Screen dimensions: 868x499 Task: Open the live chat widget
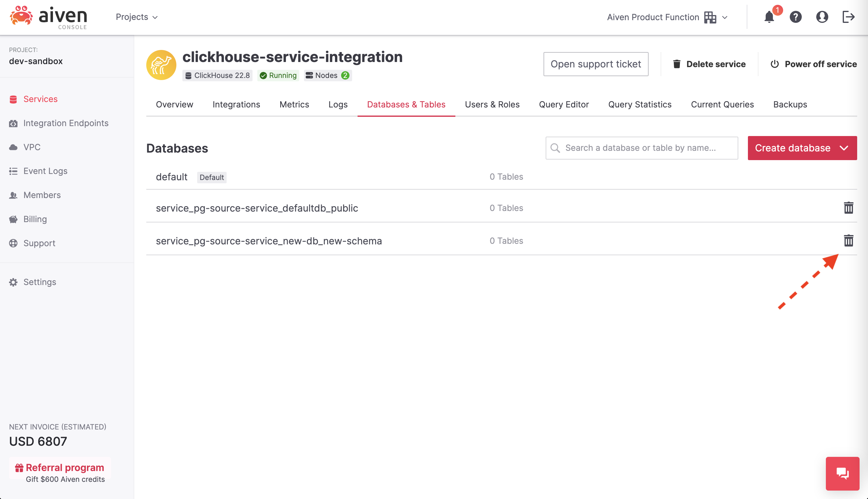842,473
